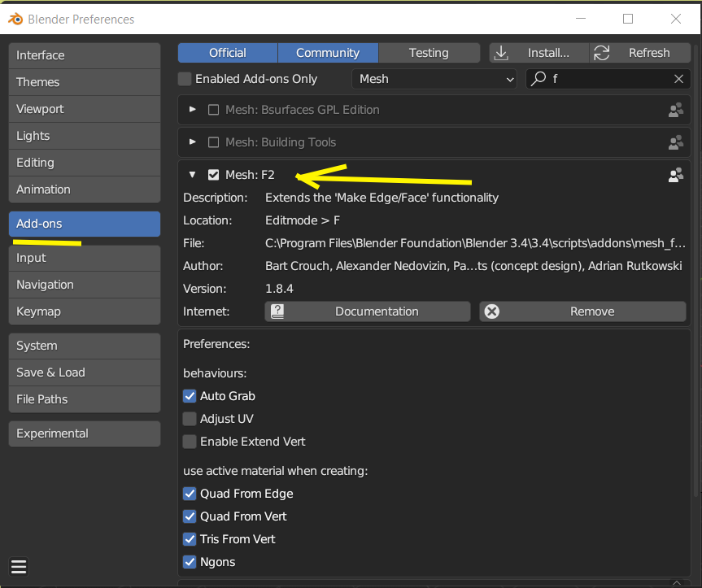
Task: Remove the F2 add-on
Action: tap(582, 311)
